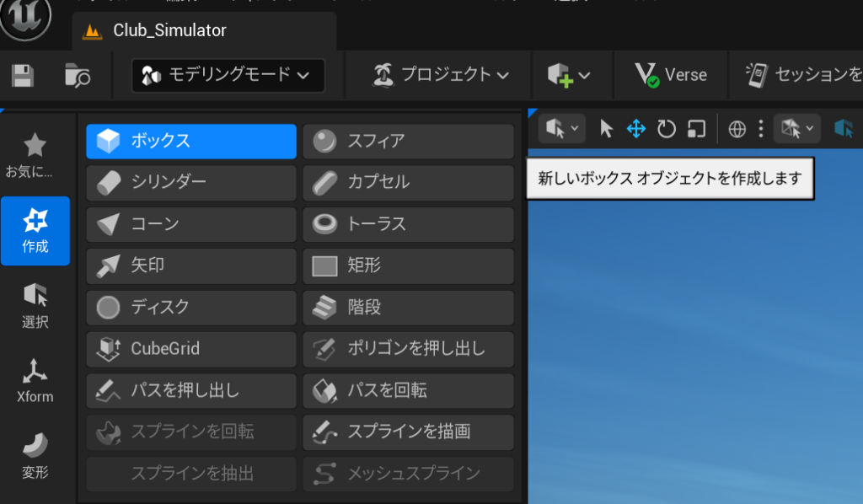Image resolution: width=863 pixels, height=504 pixels.
Task: Open the モデリングモード mode dropdown
Action: click(x=228, y=75)
